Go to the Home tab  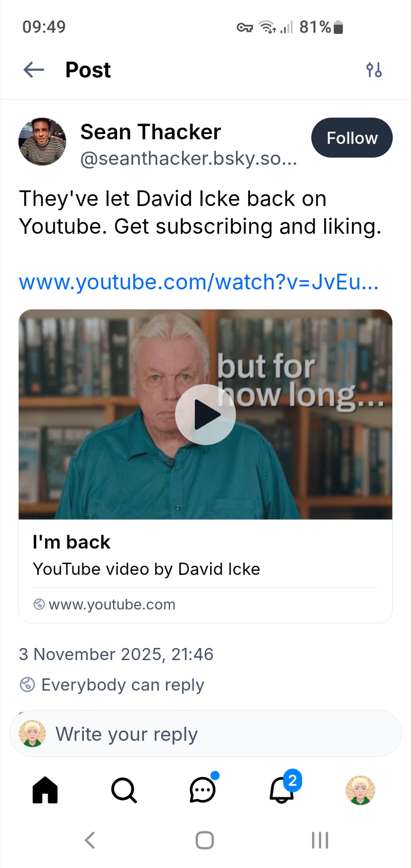click(x=45, y=790)
